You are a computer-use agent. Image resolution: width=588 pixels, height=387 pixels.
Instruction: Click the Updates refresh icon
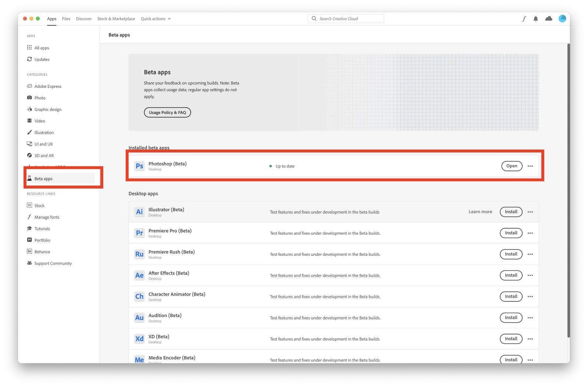(29, 59)
